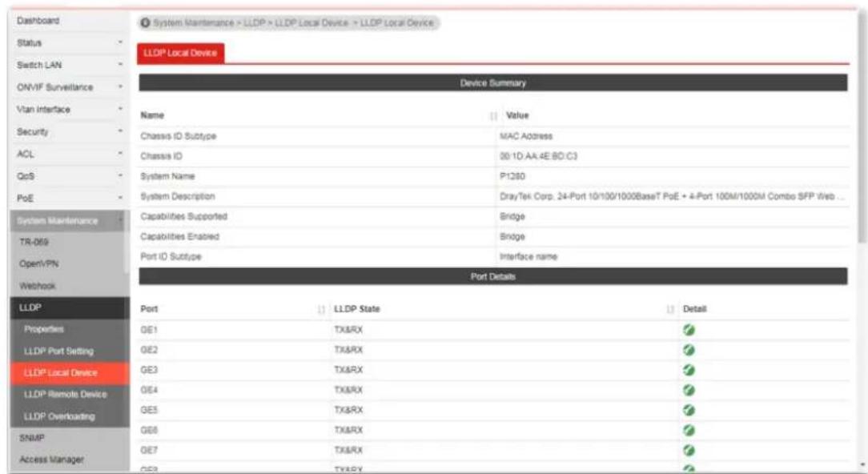Click TX&RX state for GE1
The width and height of the screenshot is (868, 474).
pyautogui.click(x=348, y=330)
